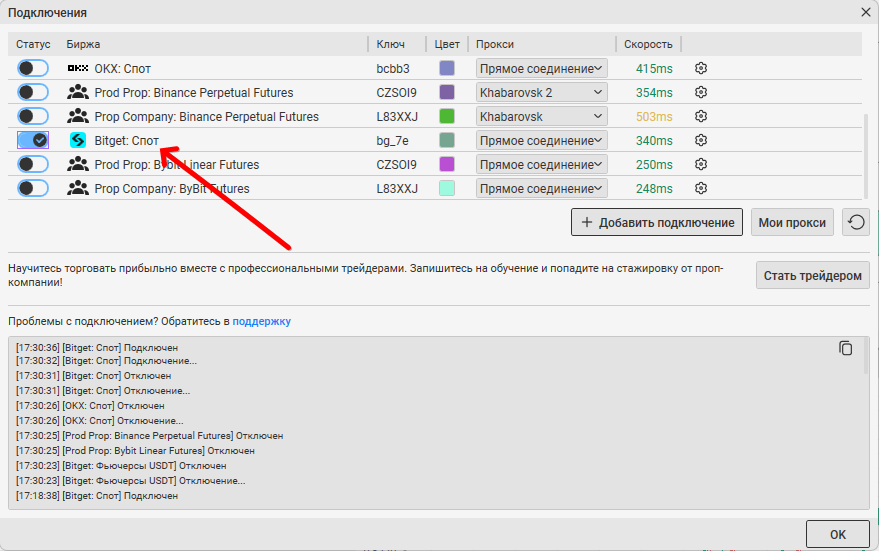879x551 pixels.
Task: Open gear settings for Prod Prop: Bybit Linear Futures
Action: click(701, 164)
